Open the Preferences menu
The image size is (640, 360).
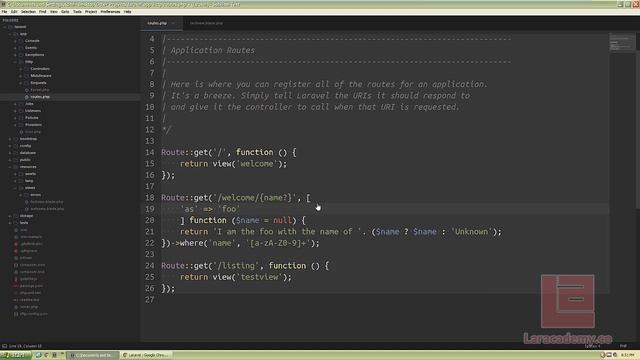[110, 12]
